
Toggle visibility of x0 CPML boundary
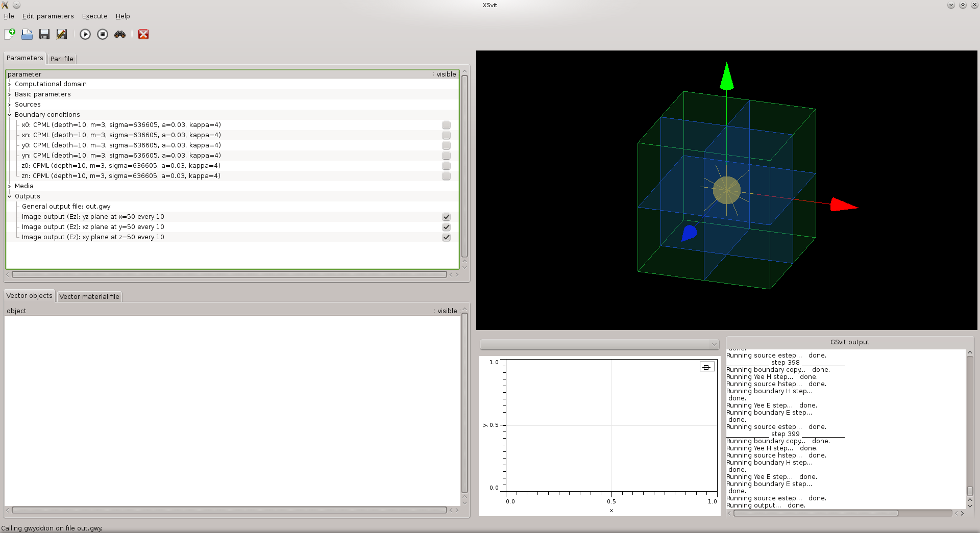[446, 125]
